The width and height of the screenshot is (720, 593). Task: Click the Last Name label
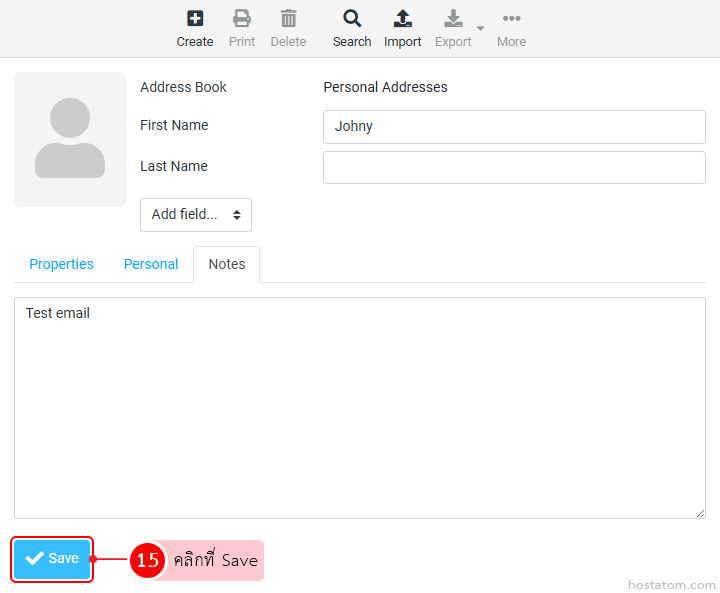pos(174,166)
